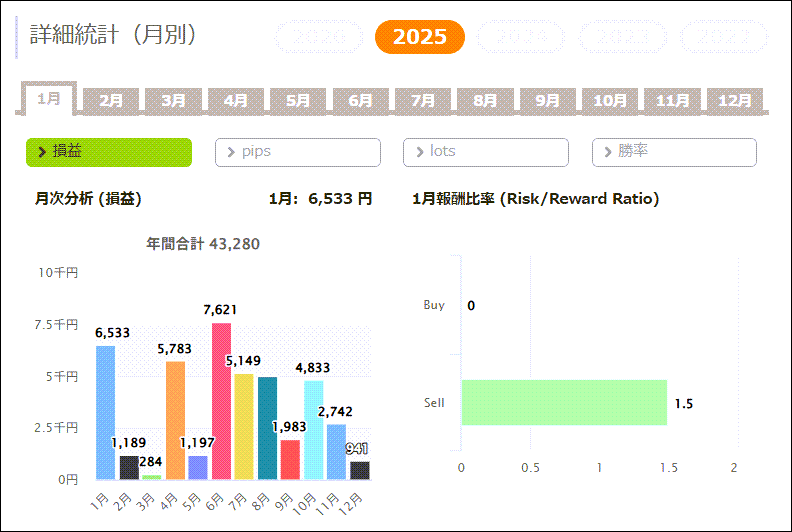Click the green Sell ratio bar
The image size is (792, 532).
(x=564, y=403)
